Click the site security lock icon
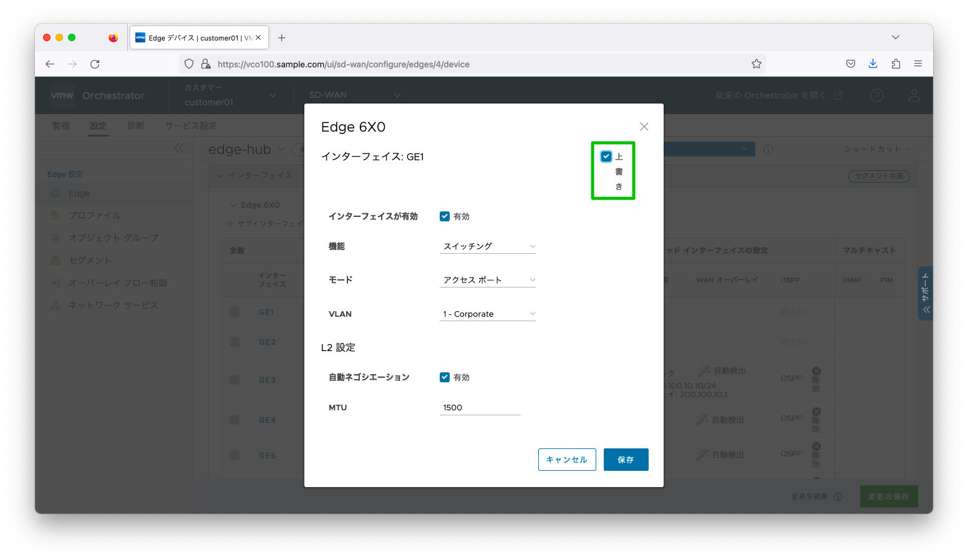Image resolution: width=968 pixels, height=560 pixels. point(206,64)
